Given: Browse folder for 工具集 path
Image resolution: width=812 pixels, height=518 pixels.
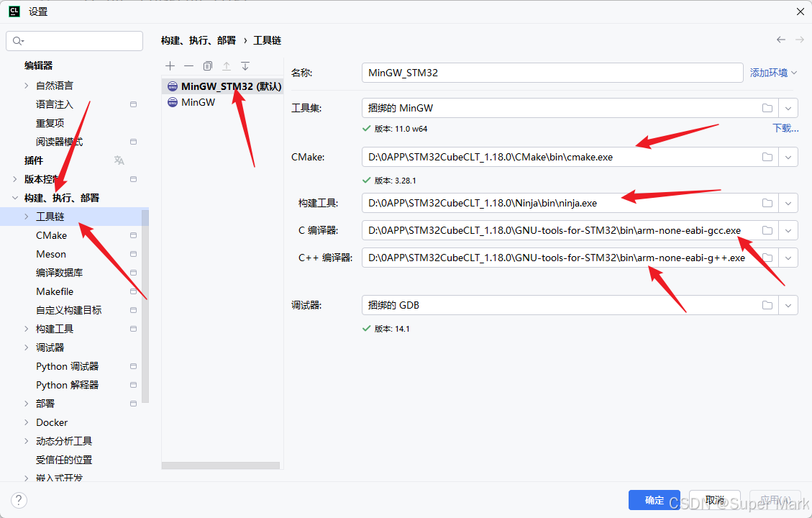Looking at the screenshot, I should 767,108.
